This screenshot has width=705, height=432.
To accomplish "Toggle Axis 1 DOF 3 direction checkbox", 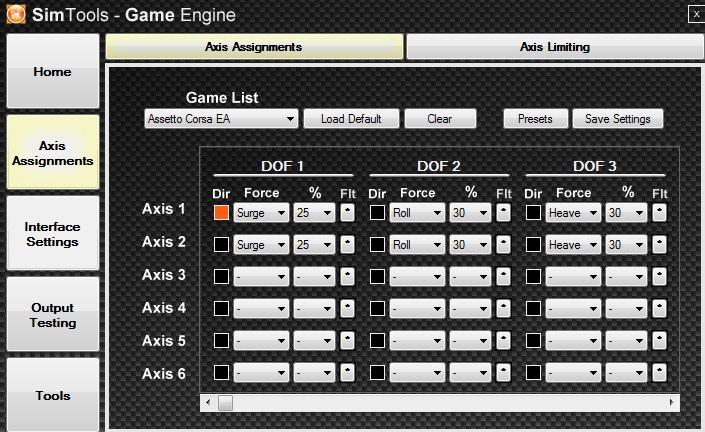I will point(534,212).
